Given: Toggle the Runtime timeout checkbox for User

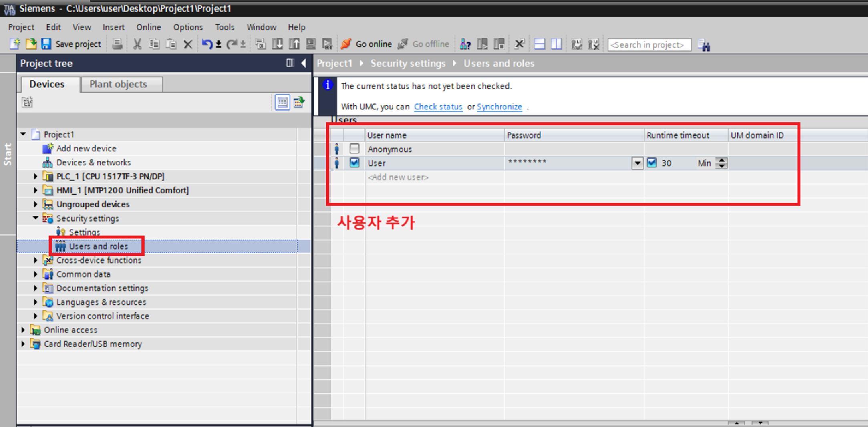Looking at the screenshot, I should (x=652, y=163).
